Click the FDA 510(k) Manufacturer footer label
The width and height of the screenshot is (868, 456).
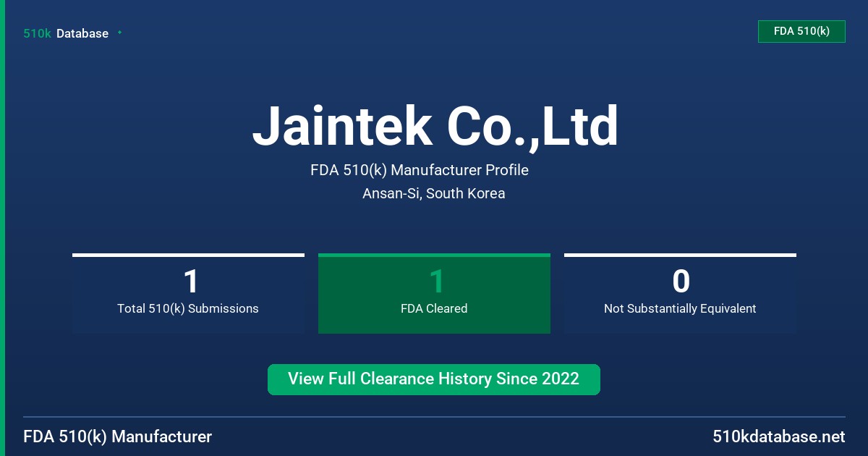(118, 436)
